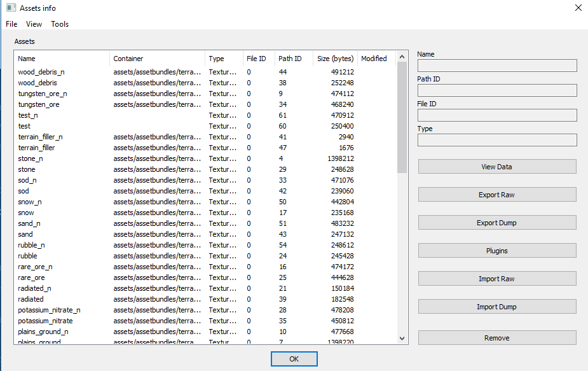Sort by the Size (bytes) column header
Screen dimensions: 588x371
335,59
